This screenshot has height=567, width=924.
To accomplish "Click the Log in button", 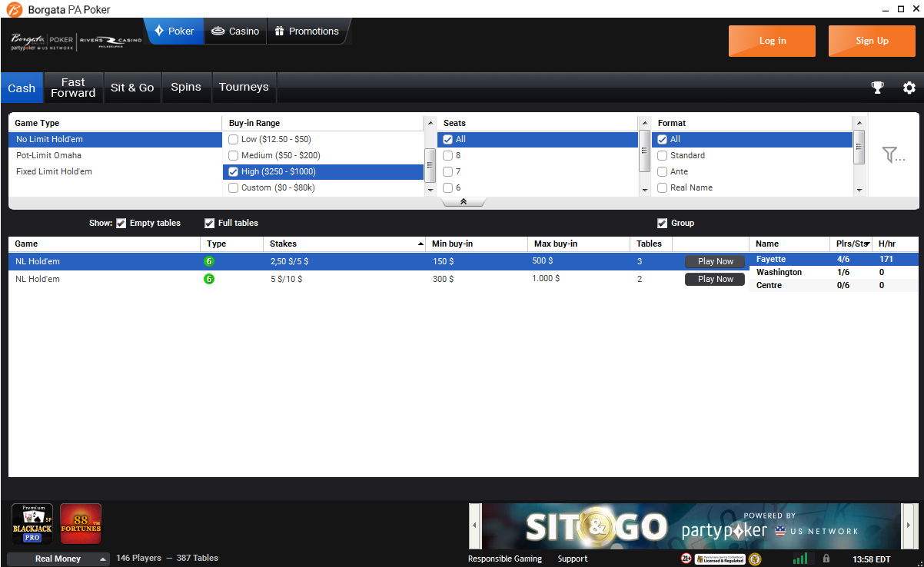I will tap(772, 41).
